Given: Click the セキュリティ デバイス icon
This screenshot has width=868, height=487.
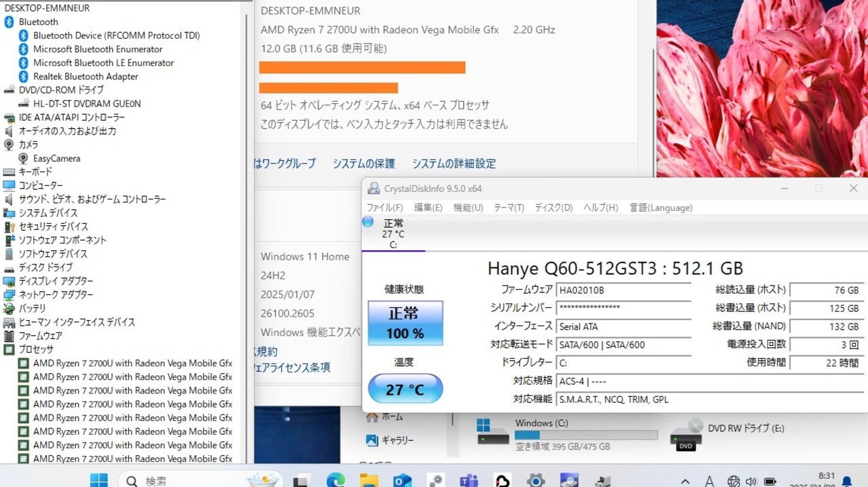Looking at the screenshot, I should tap(9, 227).
